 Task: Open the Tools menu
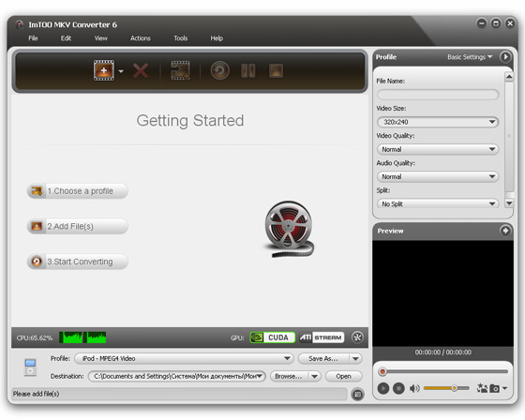click(180, 38)
